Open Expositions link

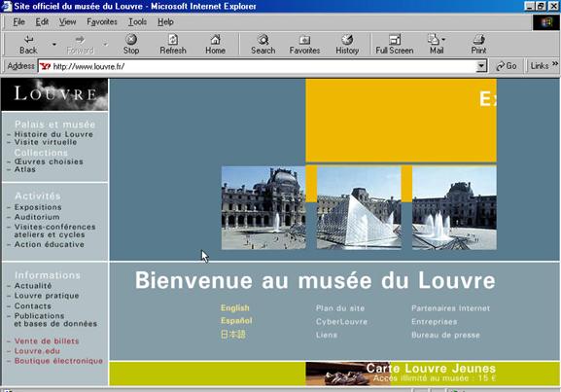[x=38, y=207]
